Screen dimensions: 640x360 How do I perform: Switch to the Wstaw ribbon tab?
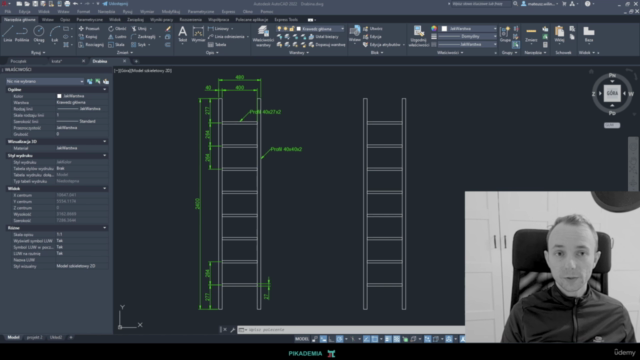tap(47, 20)
